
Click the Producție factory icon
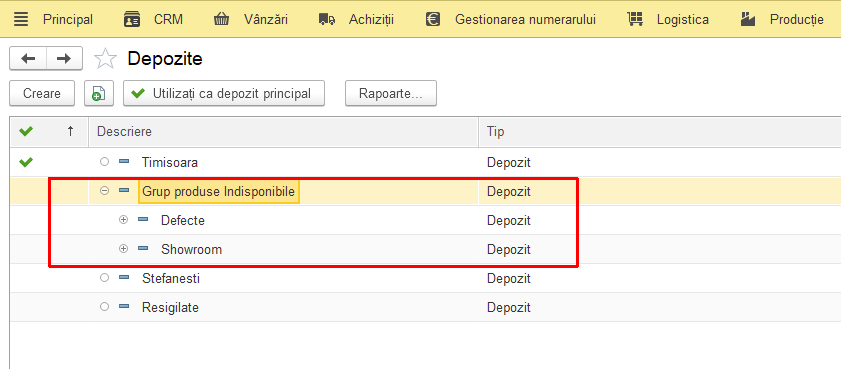[x=748, y=20]
